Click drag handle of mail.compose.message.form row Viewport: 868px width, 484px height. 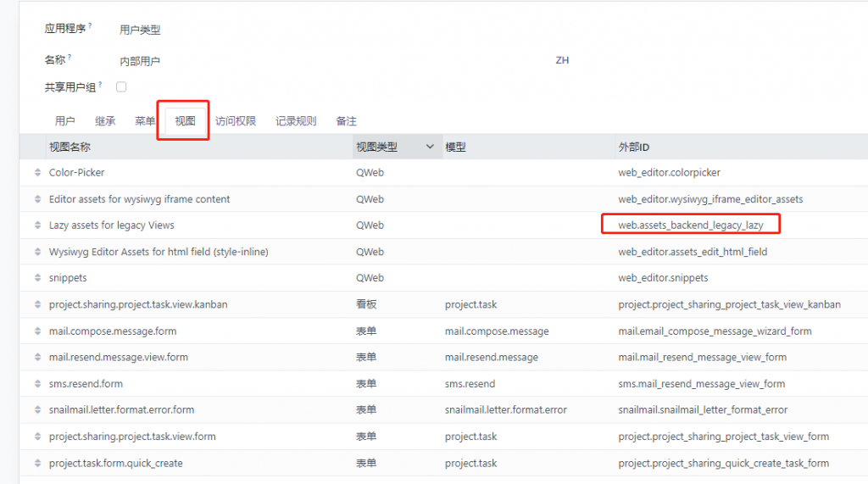(37, 331)
